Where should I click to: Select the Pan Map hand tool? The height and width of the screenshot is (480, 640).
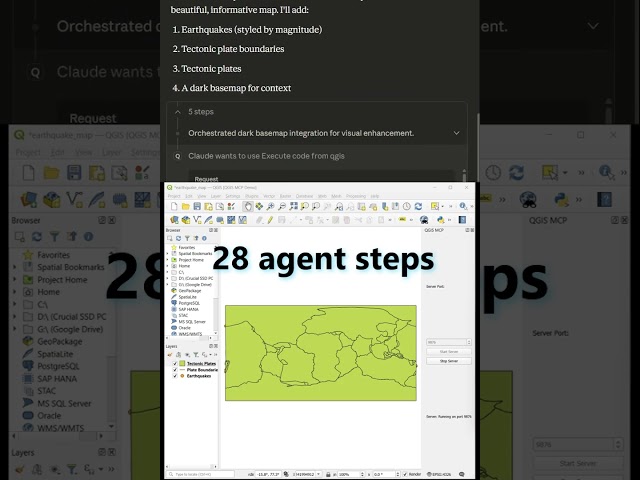tap(247, 207)
